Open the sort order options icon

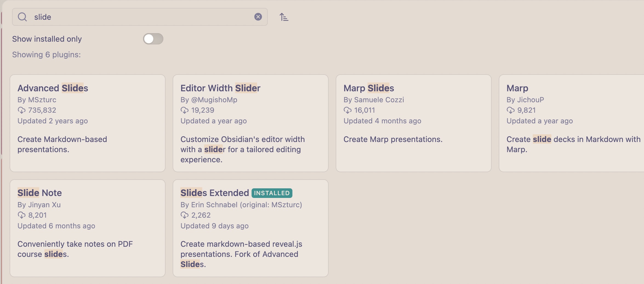pos(284,17)
